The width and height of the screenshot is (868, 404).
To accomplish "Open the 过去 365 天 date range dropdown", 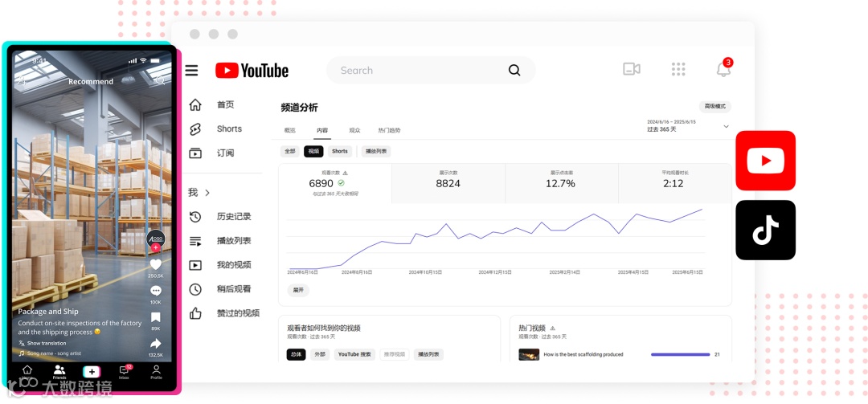I will 688,125.
